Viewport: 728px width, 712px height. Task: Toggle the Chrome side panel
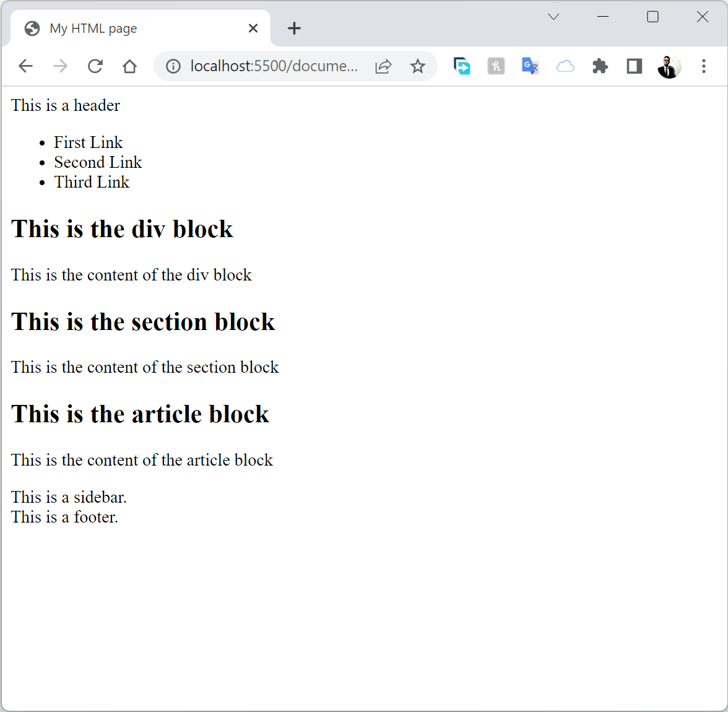633,66
